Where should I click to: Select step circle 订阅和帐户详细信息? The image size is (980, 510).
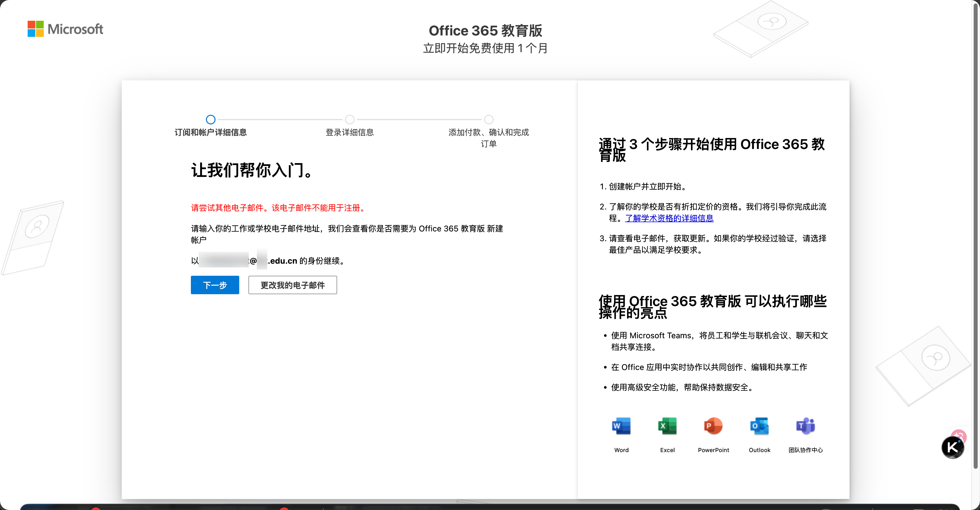(x=210, y=120)
